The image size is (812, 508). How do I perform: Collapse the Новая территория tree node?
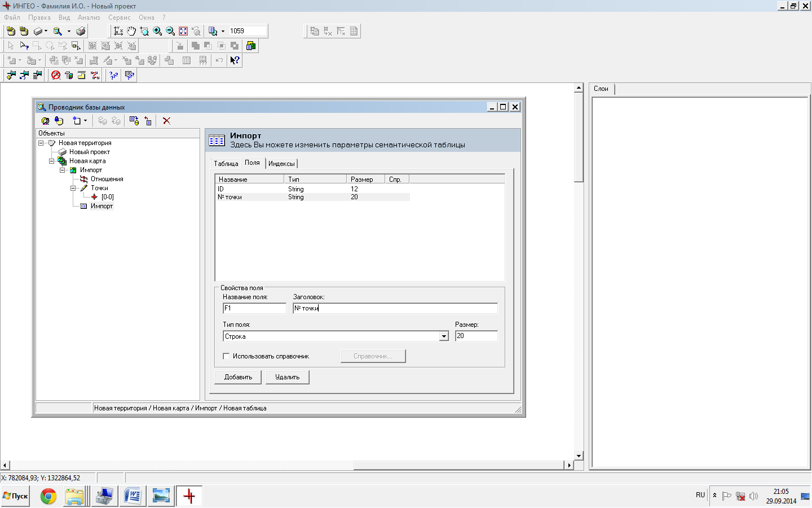click(41, 143)
